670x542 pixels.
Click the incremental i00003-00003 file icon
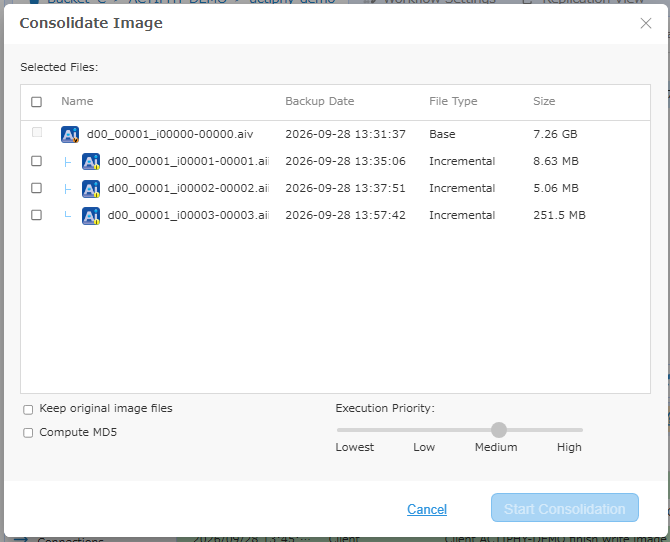point(91,215)
